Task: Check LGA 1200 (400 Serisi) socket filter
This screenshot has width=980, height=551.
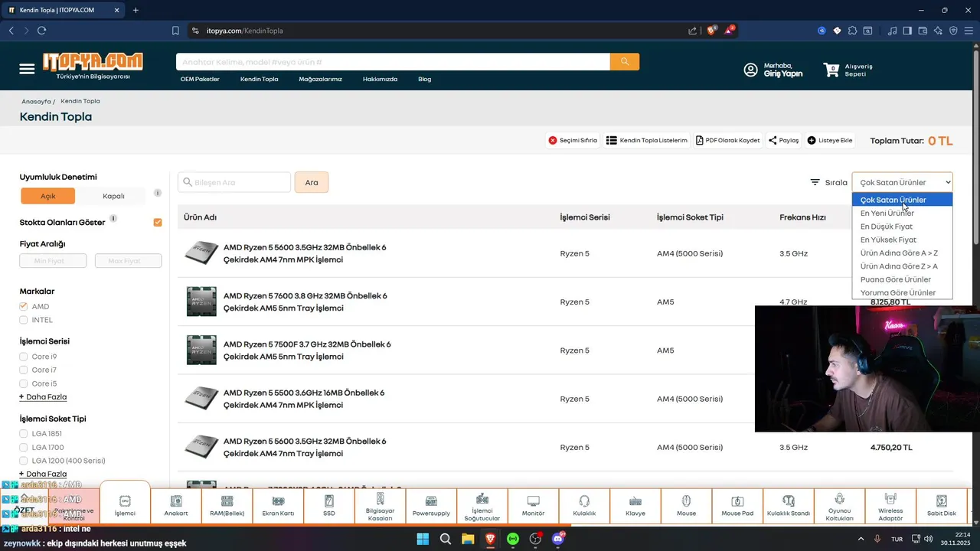Action: [24, 461]
